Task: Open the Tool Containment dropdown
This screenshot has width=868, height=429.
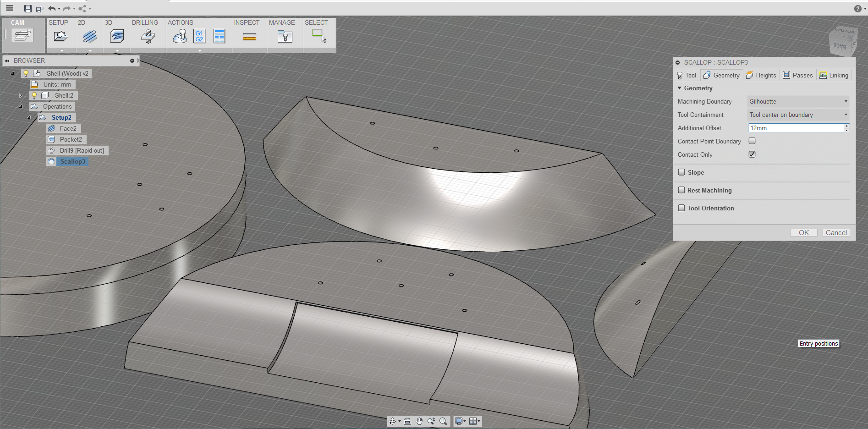Action: tap(798, 115)
